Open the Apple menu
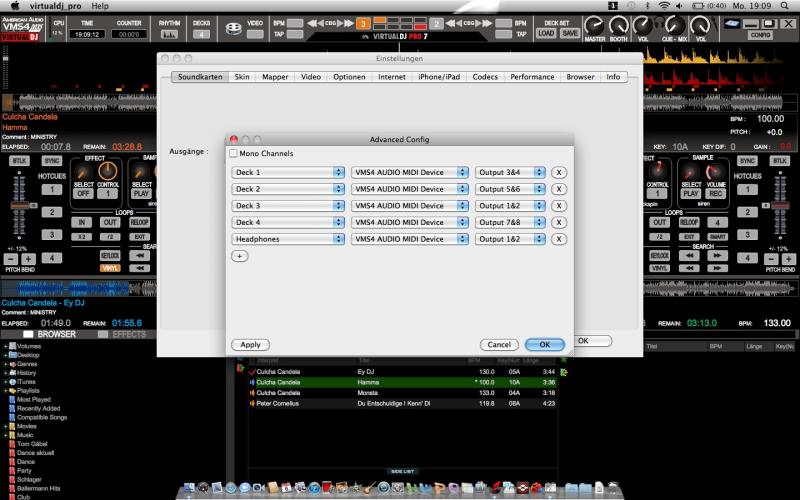Image resolution: width=800 pixels, height=500 pixels. (x=15, y=6)
